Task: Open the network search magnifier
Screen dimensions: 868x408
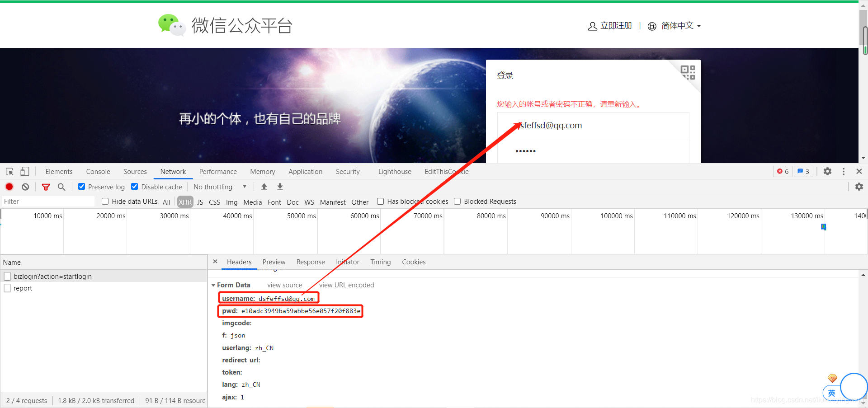Action: [x=61, y=187]
